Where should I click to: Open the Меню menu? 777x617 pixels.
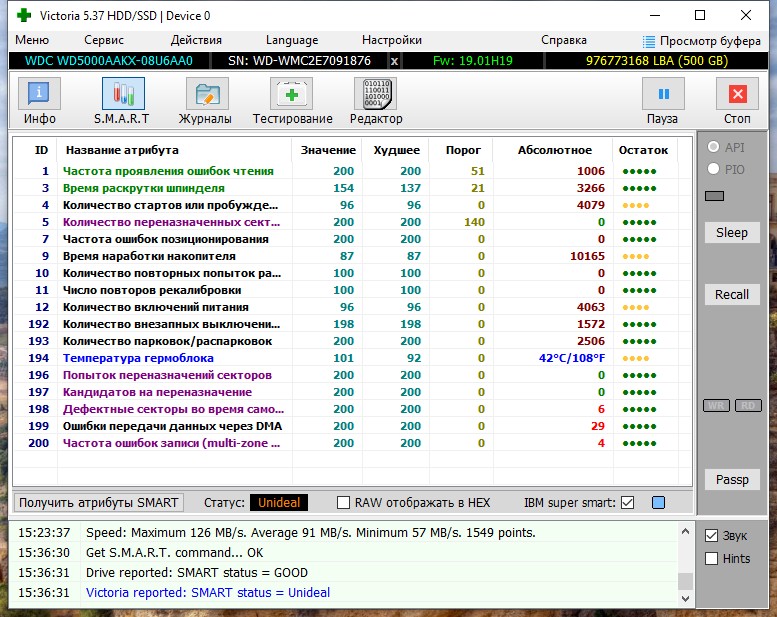pyautogui.click(x=32, y=40)
